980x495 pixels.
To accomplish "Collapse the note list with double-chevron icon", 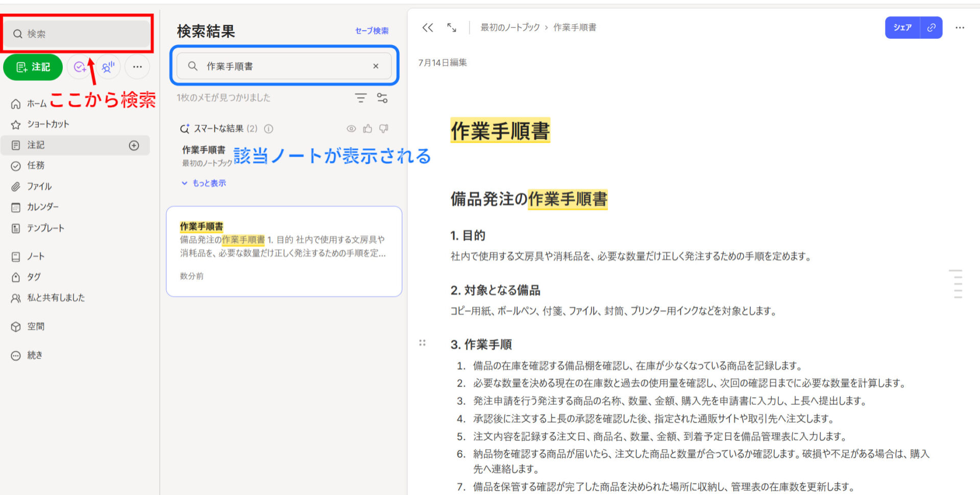I will [x=428, y=28].
